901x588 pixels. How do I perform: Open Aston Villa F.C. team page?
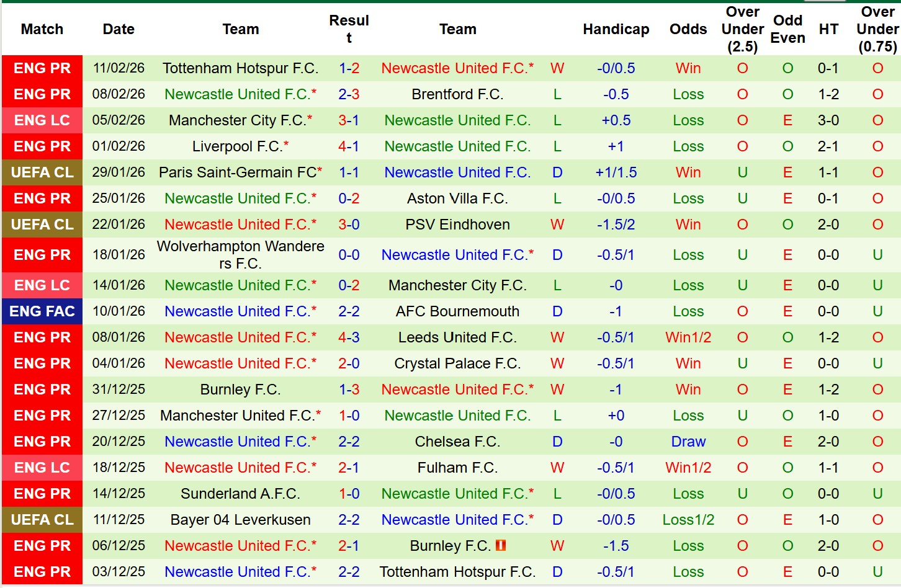[x=457, y=198]
